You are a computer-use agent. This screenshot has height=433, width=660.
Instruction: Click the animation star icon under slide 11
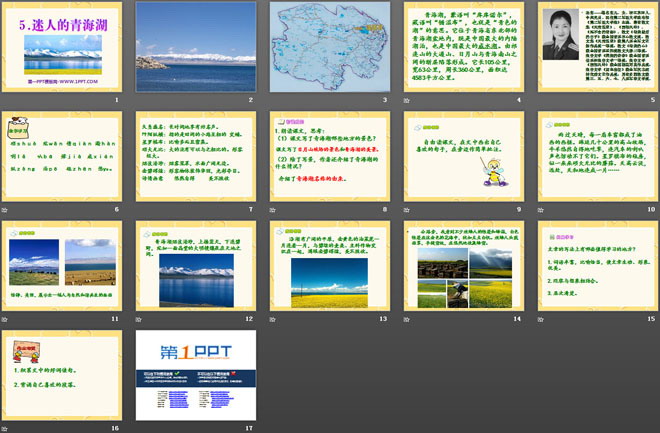tap(4, 319)
